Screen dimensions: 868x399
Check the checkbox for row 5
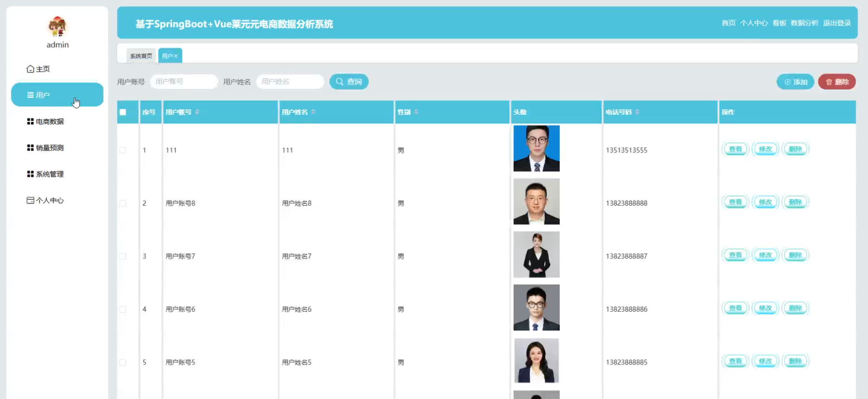coord(123,362)
